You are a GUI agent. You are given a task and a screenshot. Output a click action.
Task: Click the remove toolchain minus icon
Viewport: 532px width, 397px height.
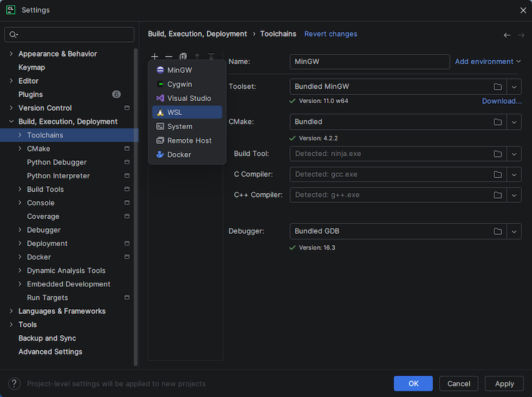(169, 57)
